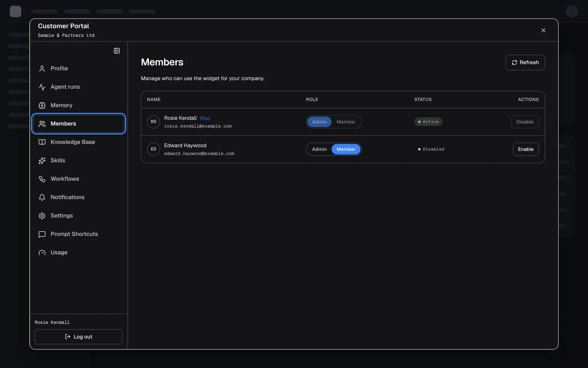Collapse the sidebar panel icon
Screen dimensions: 588x368
click(x=117, y=51)
